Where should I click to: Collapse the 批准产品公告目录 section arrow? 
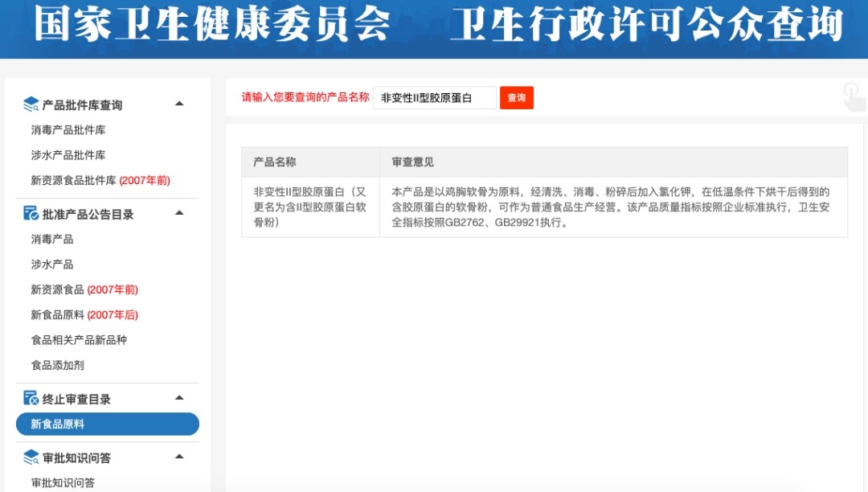(x=179, y=213)
